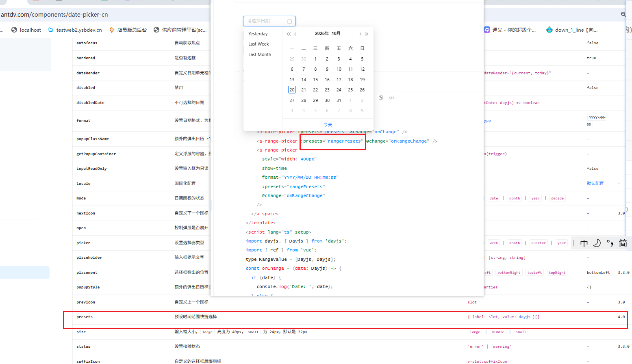Click the getPopupContainer property cell
This screenshot has width=632, height=364.
(96, 154)
